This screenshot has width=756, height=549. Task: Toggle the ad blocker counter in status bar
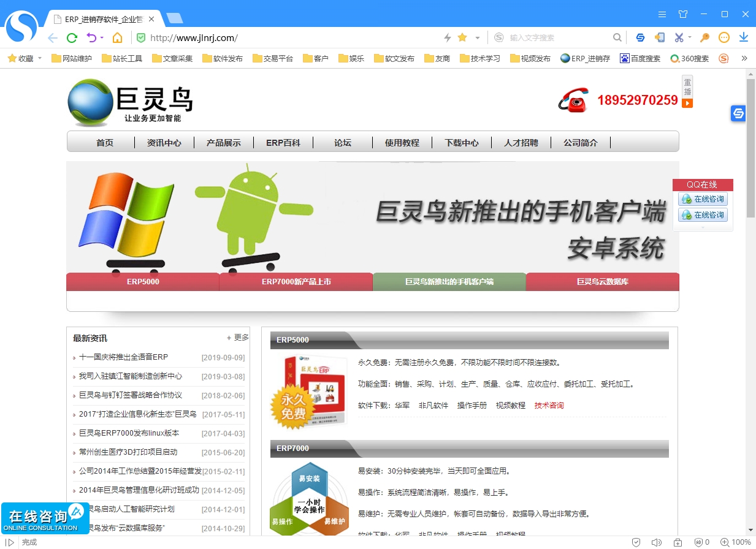(701, 542)
